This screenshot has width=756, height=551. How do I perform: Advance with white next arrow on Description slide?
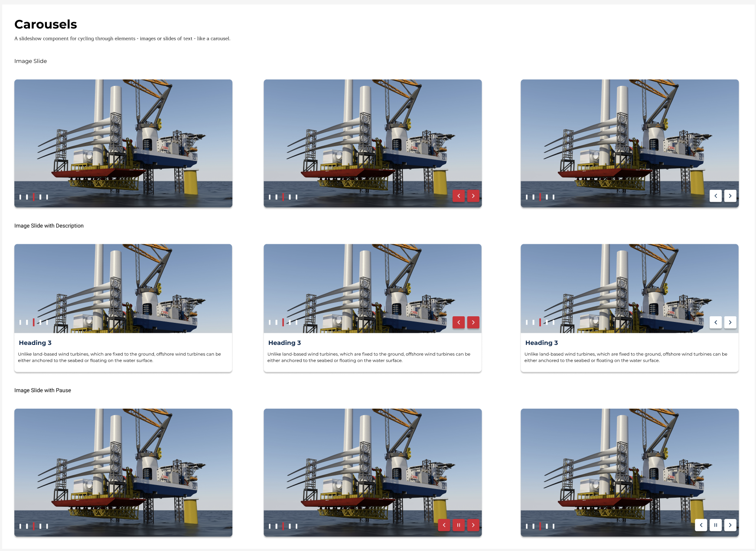pyautogui.click(x=730, y=322)
